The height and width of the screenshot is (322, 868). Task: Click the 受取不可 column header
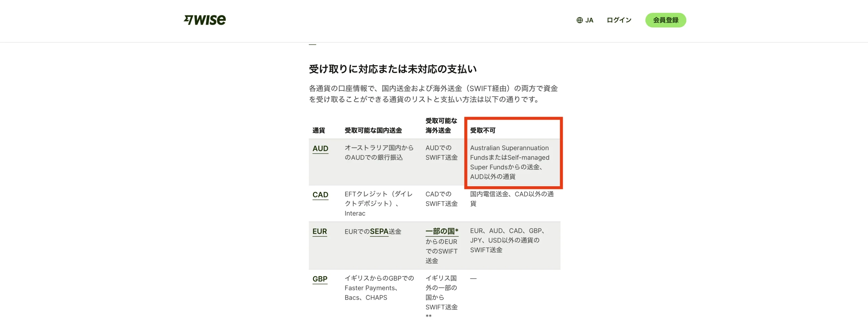coord(482,131)
